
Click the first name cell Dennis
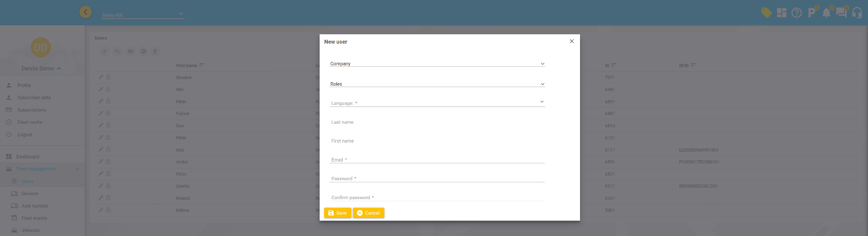(x=183, y=186)
